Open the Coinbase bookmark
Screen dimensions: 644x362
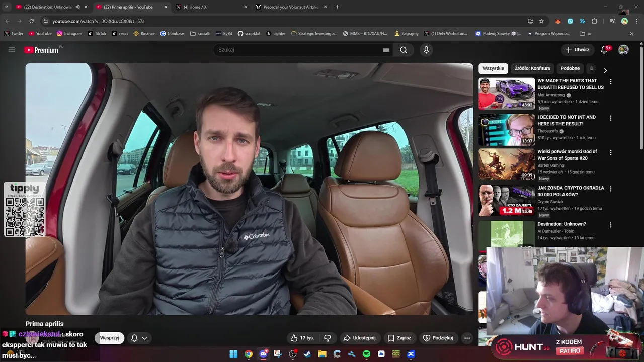[172, 34]
